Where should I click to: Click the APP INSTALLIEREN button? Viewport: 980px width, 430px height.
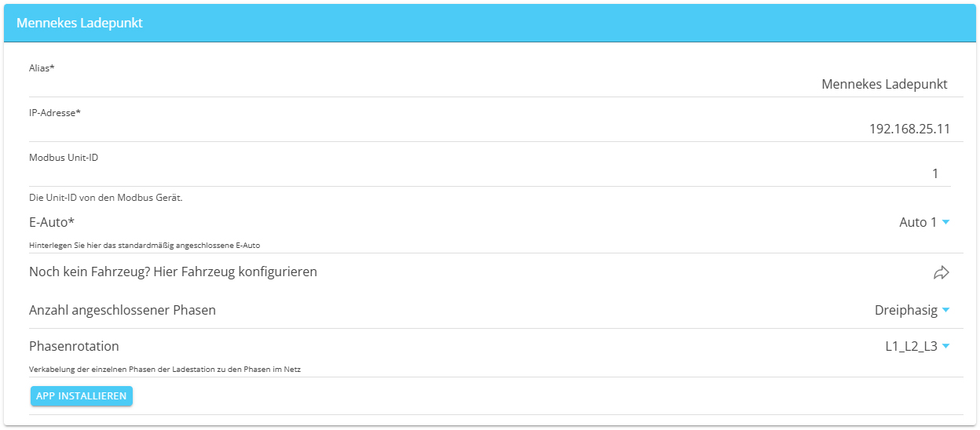[x=82, y=396]
